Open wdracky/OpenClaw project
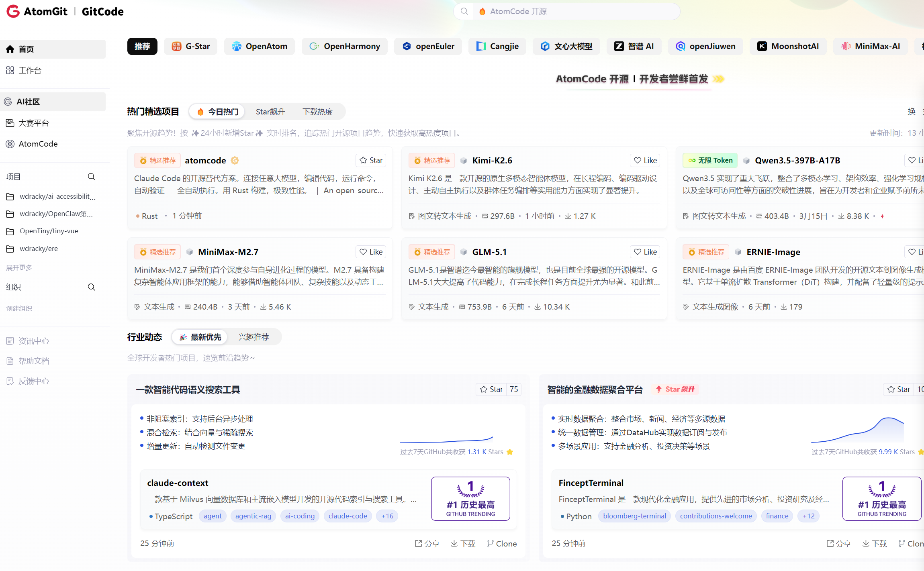 coord(56,214)
